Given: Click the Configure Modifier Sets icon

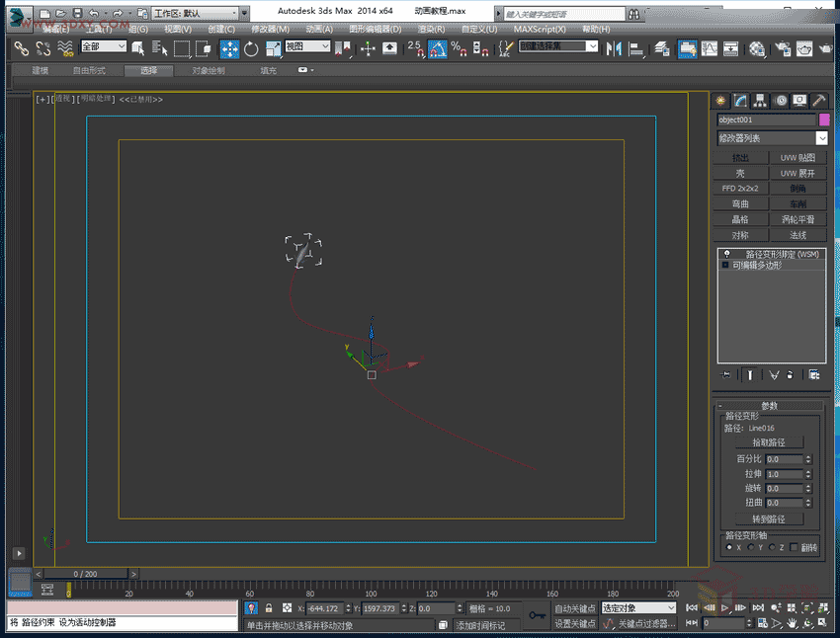Looking at the screenshot, I should [814, 374].
